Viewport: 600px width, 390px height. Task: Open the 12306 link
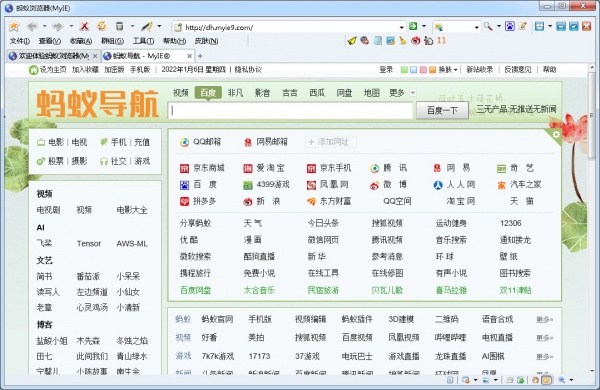tap(510, 223)
